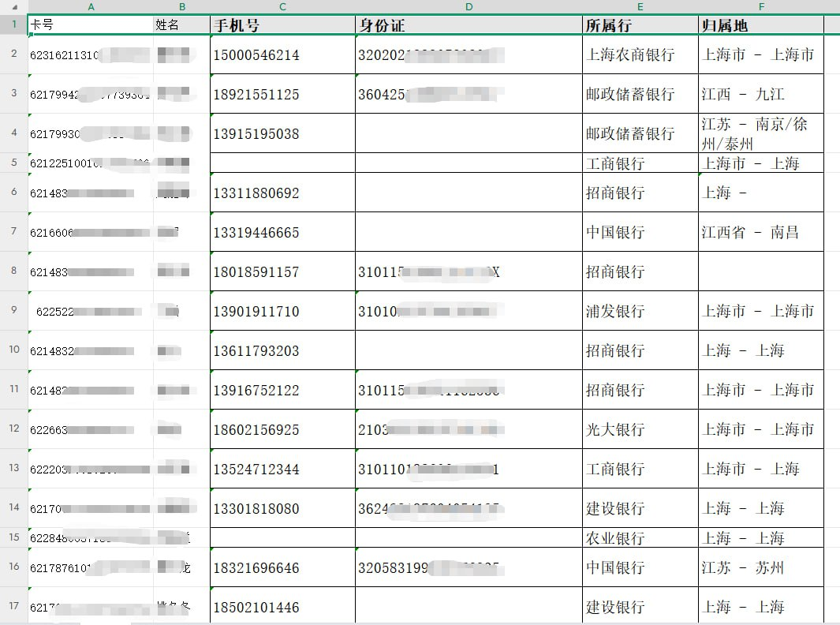
Task: Click the select-all corner triangle
Action: pyautogui.click(x=13, y=6)
